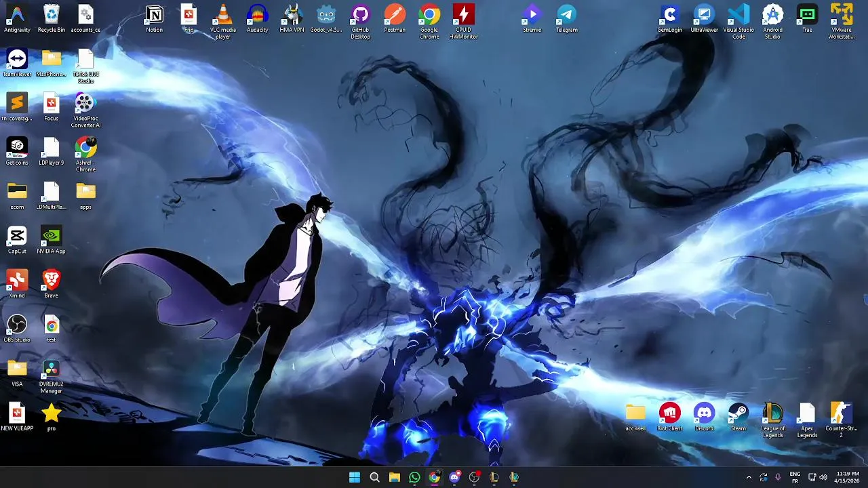Launch Steam
Screen dimensions: 868x488
point(738,417)
